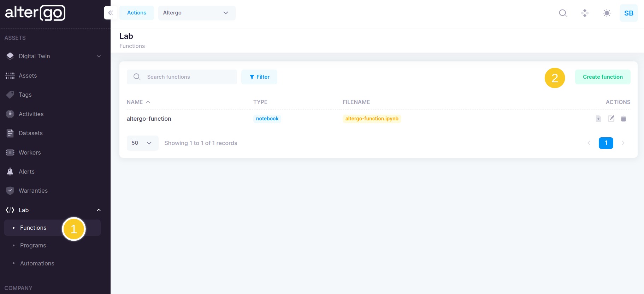The image size is (644, 294).
Task: Toggle light/dark theme sun icon
Action: coord(607,13)
